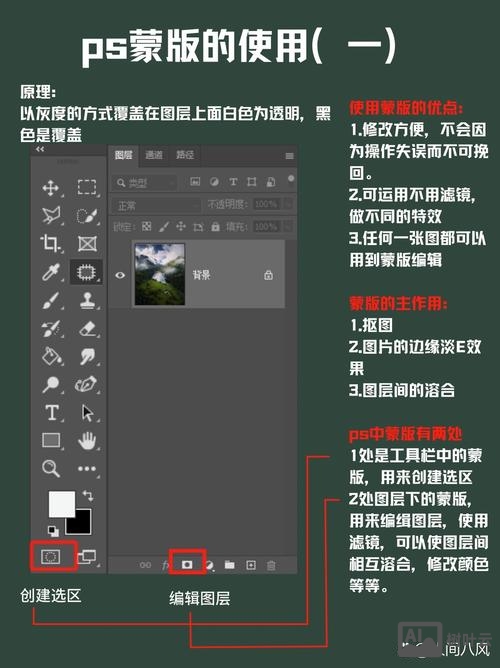Select the Move tool
Screen dimensions: 500x668
[x=51, y=188]
